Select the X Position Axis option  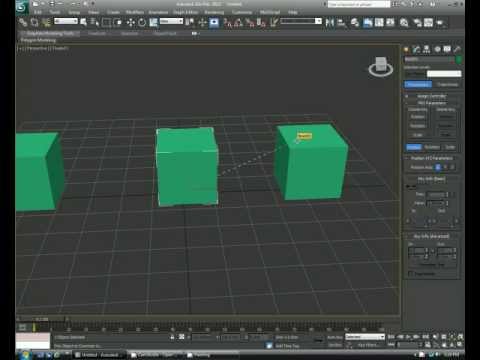tap(438, 167)
